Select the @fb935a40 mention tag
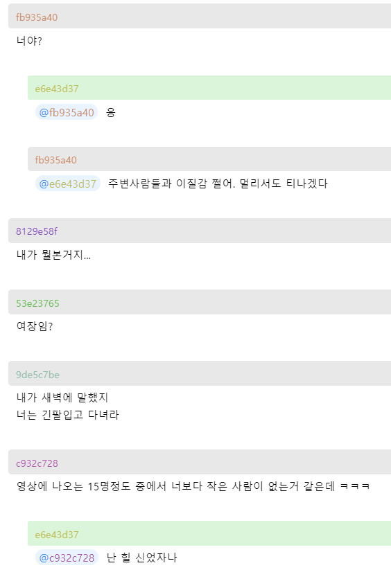 pos(67,112)
